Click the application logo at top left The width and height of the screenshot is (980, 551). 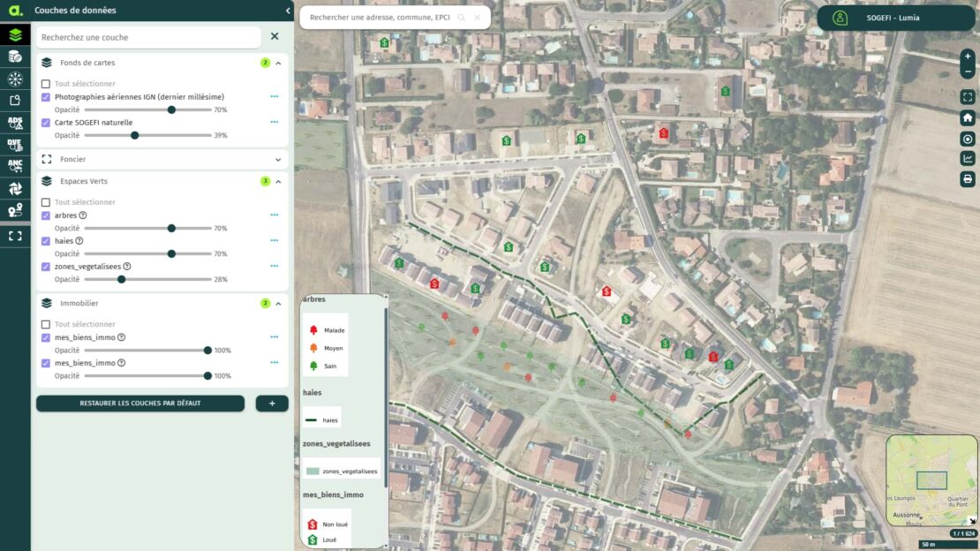point(15,11)
